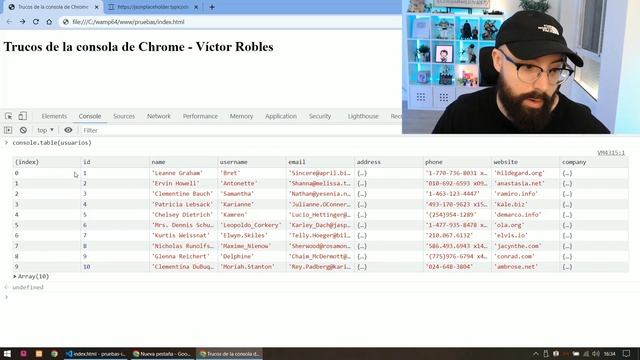Sort table by the website column header
The height and width of the screenshot is (360, 640).
pos(525,162)
